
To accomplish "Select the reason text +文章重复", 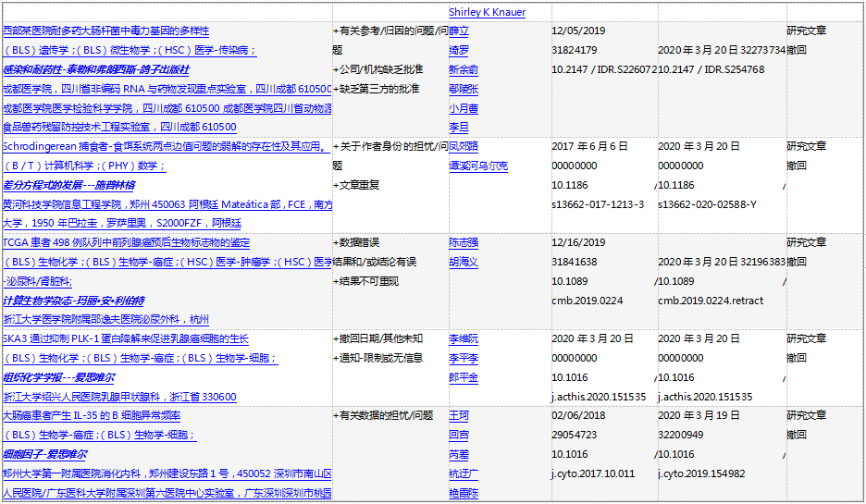I will [x=356, y=185].
